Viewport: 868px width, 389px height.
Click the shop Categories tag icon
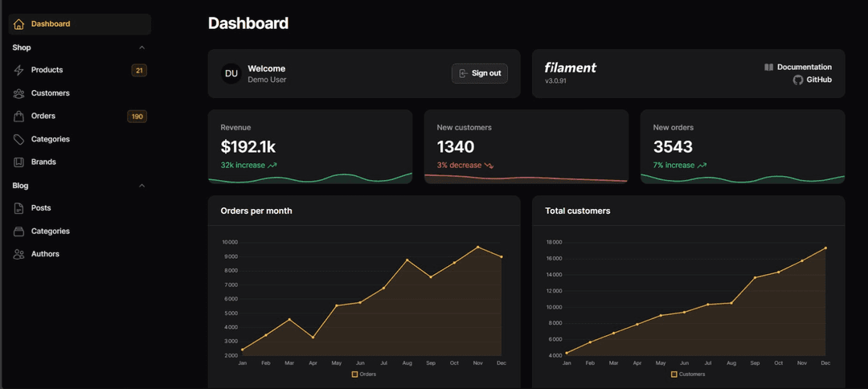19,140
